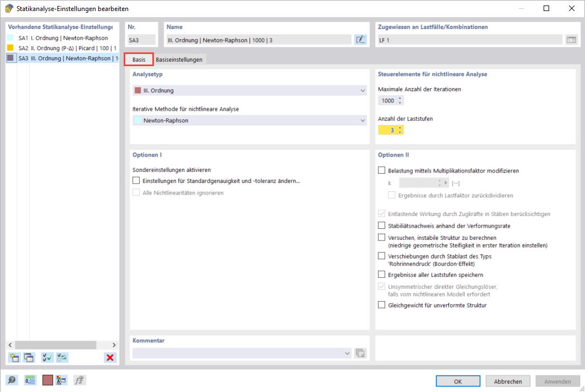The image size is (585, 392).
Task: Maximize the dialog window
Action: (546, 8)
